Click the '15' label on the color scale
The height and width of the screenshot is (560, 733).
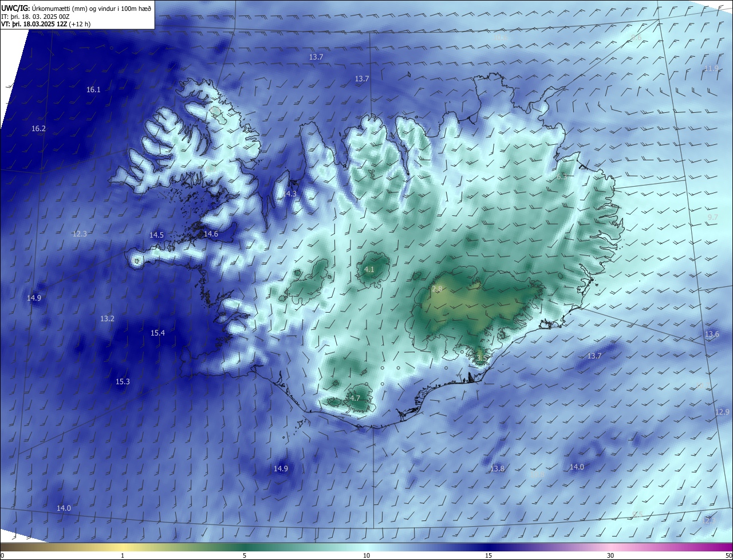(x=488, y=555)
